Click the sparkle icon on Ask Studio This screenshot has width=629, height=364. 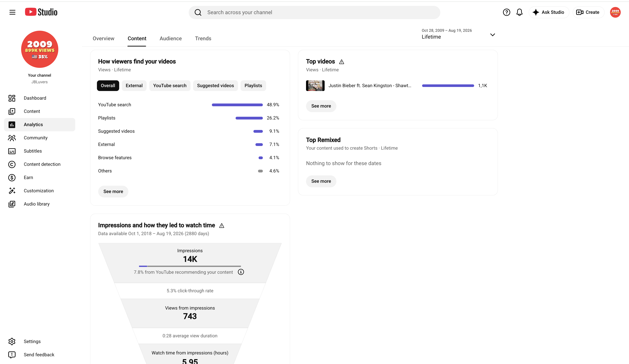(x=536, y=12)
